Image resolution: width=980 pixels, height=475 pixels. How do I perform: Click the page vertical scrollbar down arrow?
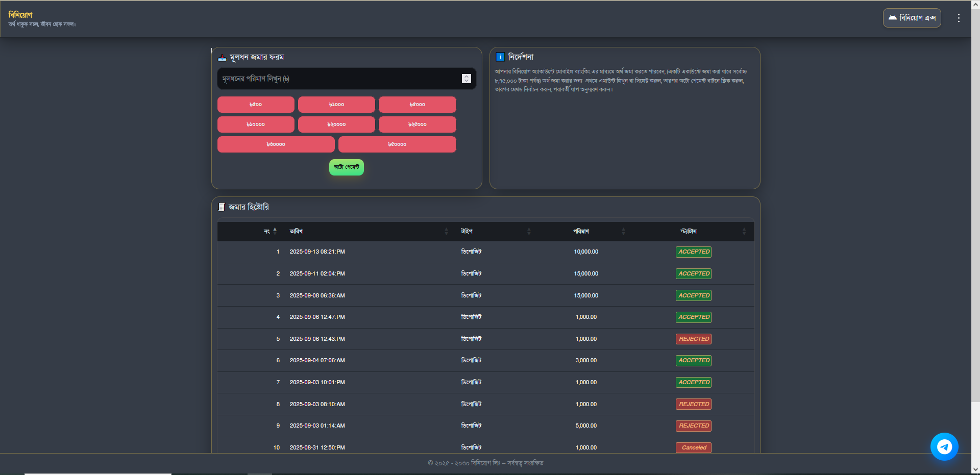(975, 469)
